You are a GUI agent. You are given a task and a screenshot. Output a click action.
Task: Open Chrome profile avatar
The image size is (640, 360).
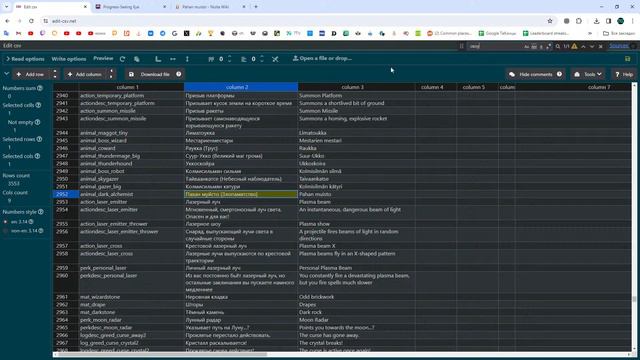tap(620, 21)
